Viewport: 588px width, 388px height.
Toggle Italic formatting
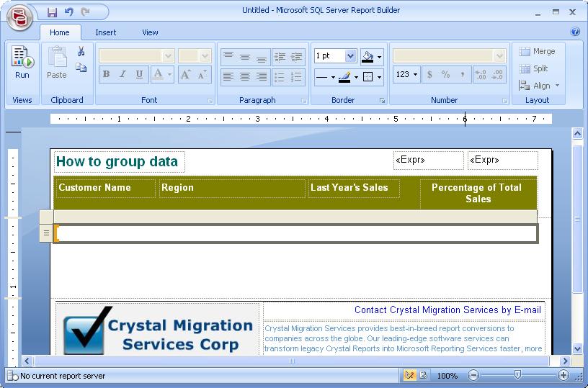[123, 74]
